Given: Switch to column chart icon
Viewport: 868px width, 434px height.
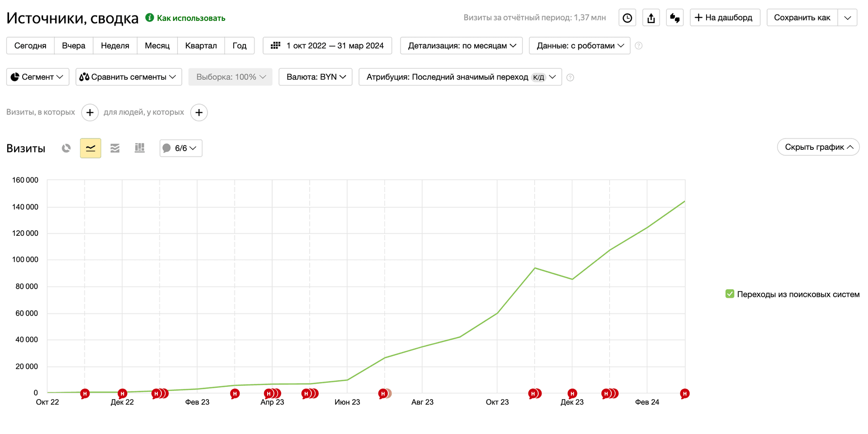Looking at the screenshot, I should 140,148.
